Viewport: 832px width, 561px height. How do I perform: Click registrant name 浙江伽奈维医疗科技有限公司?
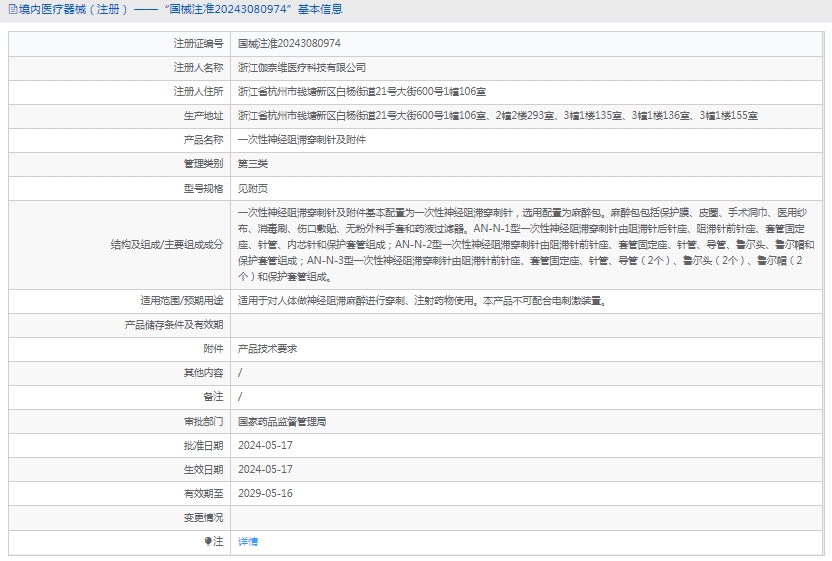point(302,68)
